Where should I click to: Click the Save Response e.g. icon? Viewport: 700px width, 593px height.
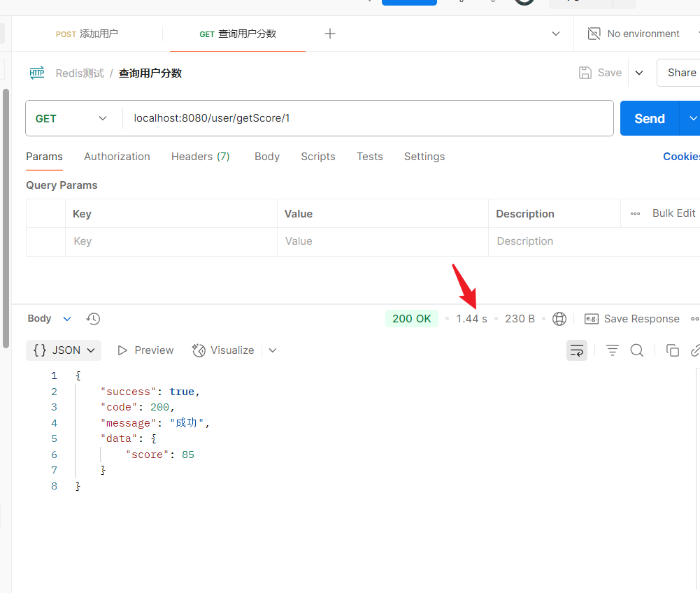(592, 319)
